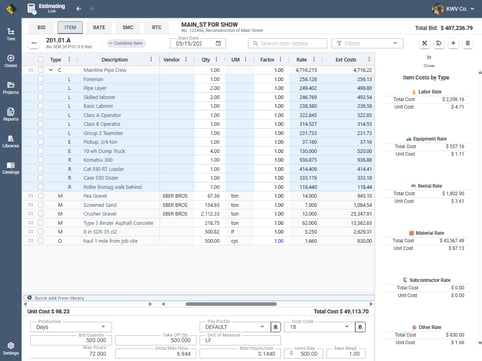482x361 pixels.
Task: Open the Start Date calendar picker
Action: 218,43
